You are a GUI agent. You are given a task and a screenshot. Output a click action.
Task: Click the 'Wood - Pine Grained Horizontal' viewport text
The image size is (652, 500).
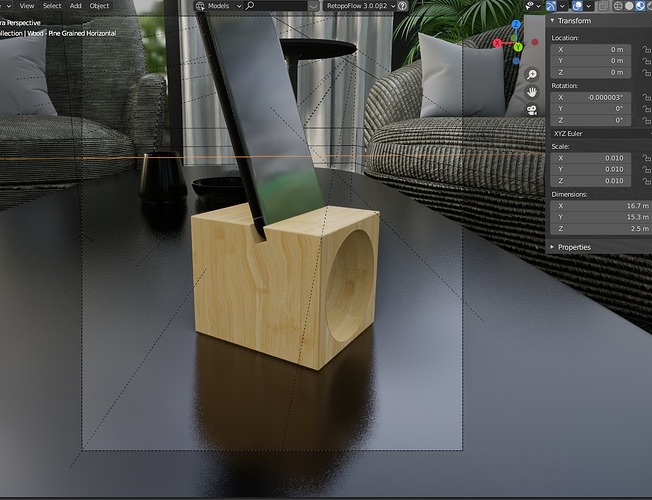pyautogui.click(x=72, y=33)
